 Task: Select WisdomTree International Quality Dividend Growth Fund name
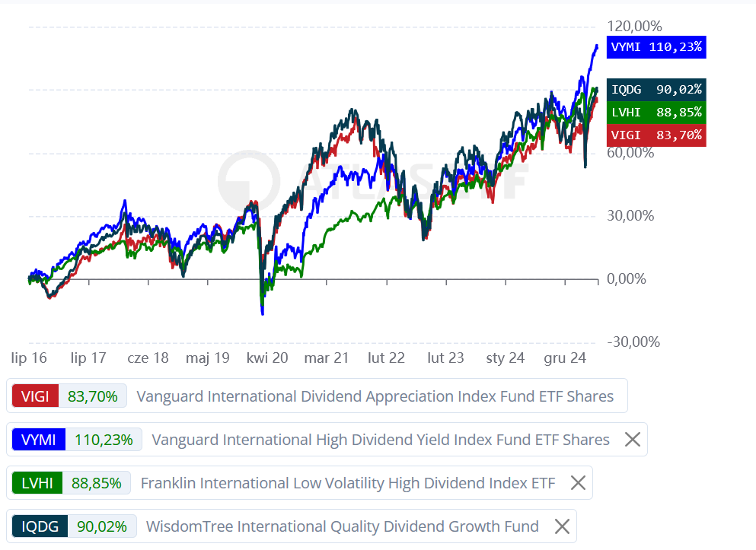tap(343, 526)
